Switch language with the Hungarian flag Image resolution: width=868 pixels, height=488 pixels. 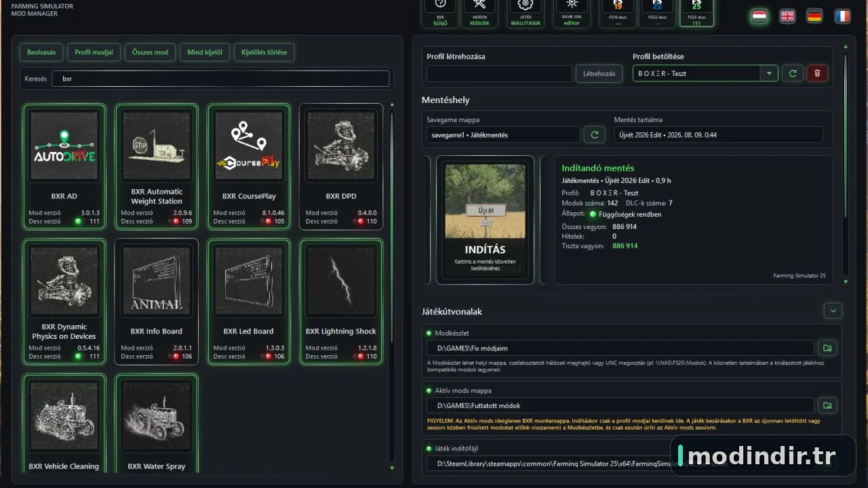pos(759,16)
